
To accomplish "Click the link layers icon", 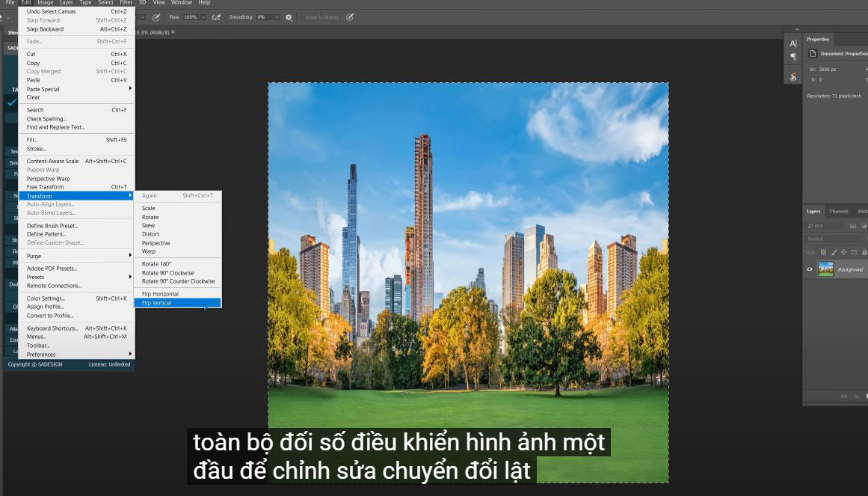I will pos(844,396).
